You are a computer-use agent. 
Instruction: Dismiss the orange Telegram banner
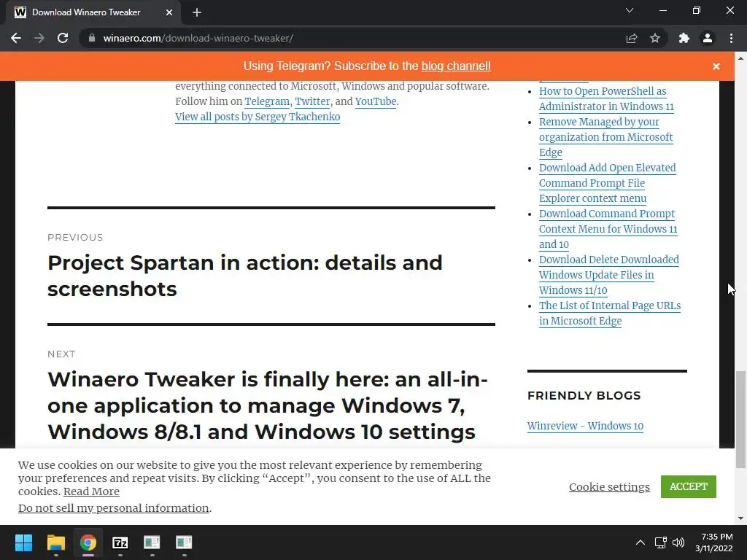[x=716, y=66]
